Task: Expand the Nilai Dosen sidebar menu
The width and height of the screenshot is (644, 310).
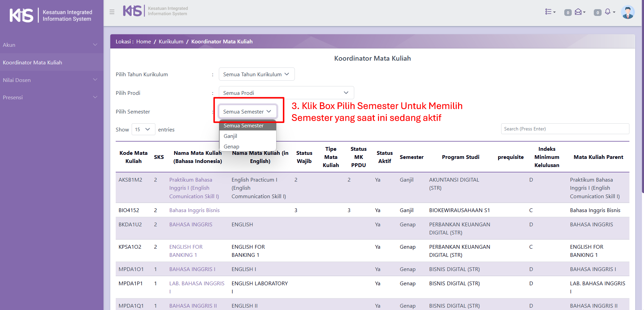Action: tap(51, 80)
